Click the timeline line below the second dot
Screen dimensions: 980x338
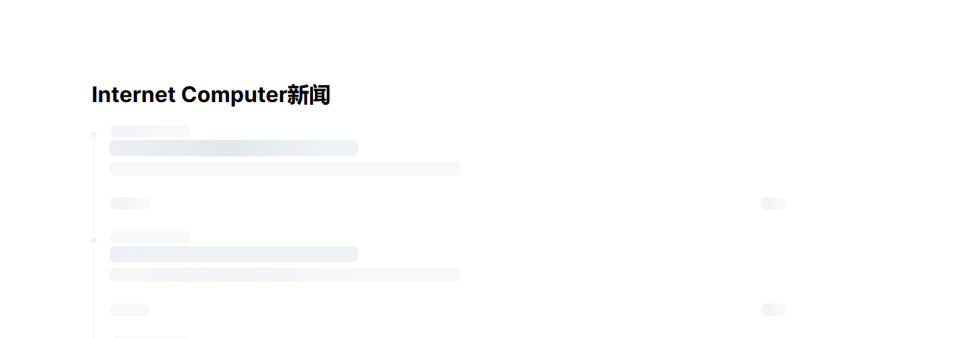pyautogui.click(x=93, y=291)
